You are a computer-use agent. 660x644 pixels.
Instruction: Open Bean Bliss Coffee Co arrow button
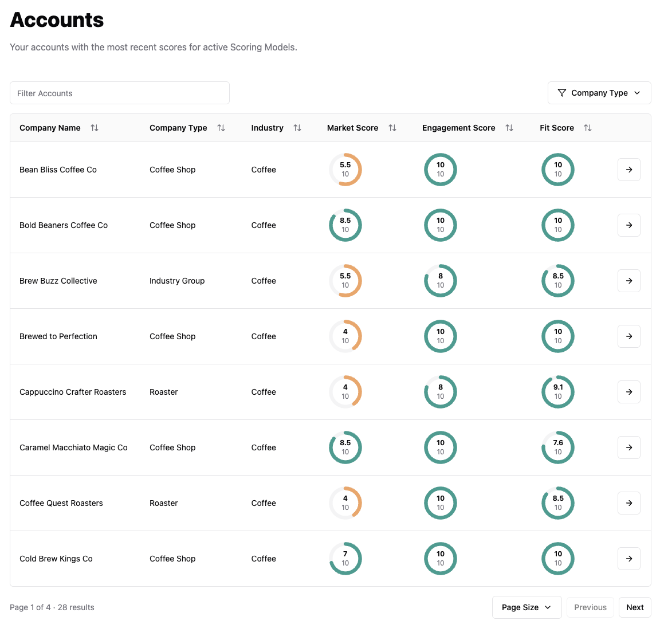628,170
